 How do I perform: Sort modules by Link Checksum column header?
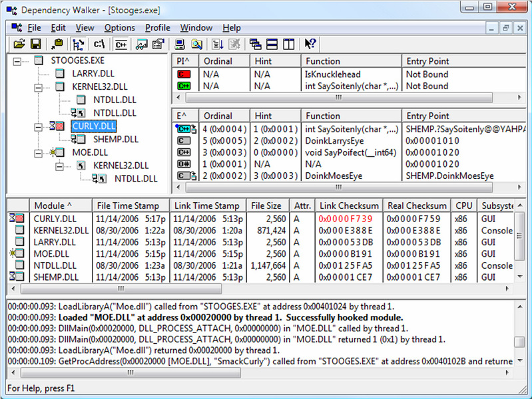click(x=349, y=205)
